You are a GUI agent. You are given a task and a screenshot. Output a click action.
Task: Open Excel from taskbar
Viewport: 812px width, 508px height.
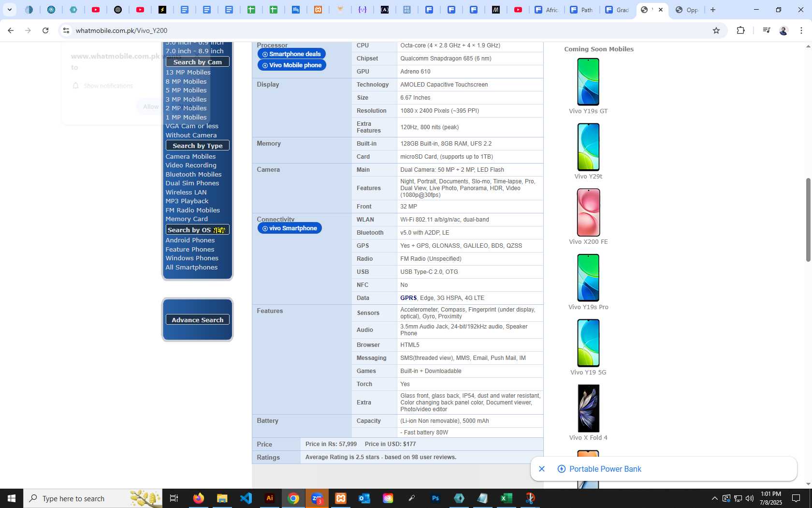click(x=506, y=498)
